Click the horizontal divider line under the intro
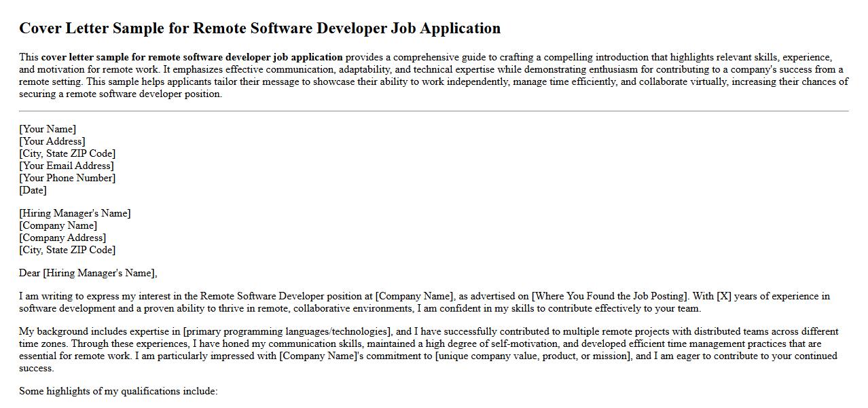Viewport: 868px width, 408px height. pyautogui.click(x=433, y=111)
